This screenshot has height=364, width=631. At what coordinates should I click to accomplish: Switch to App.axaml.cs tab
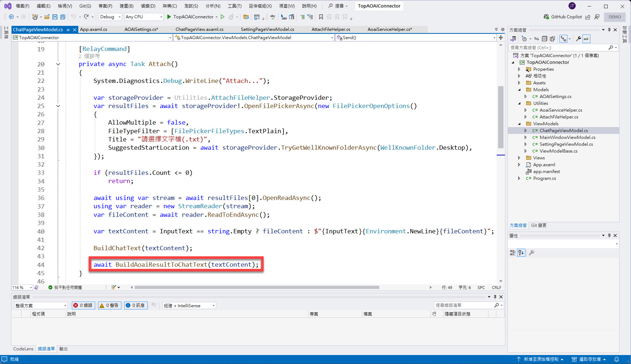point(94,29)
